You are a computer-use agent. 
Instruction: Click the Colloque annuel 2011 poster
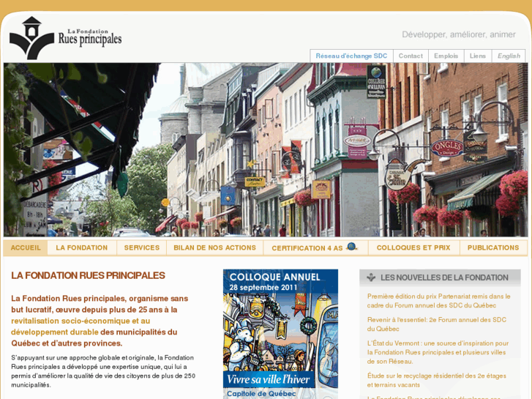(x=280, y=334)
